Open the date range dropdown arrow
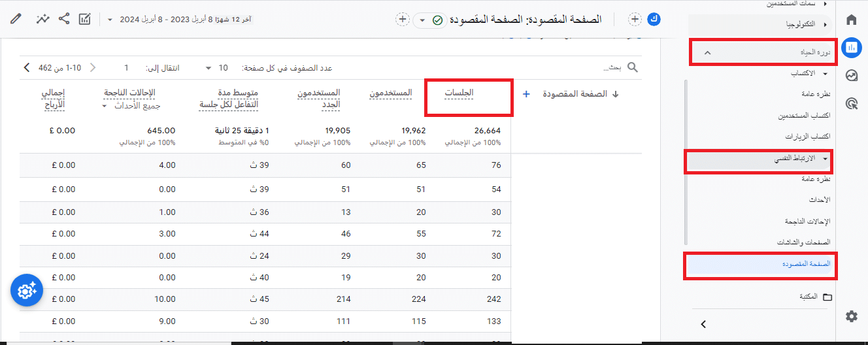Image resolution: width=868 pixels, height=345 pixels. [108, 20]
